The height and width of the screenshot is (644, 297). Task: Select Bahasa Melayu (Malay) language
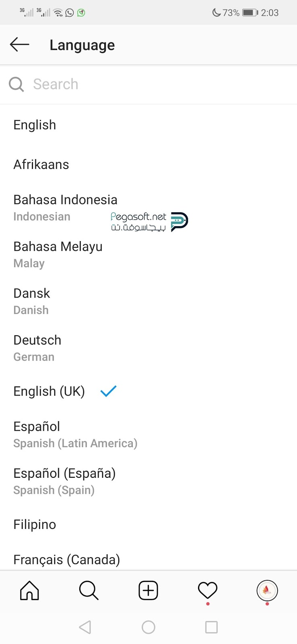(148, 254)
